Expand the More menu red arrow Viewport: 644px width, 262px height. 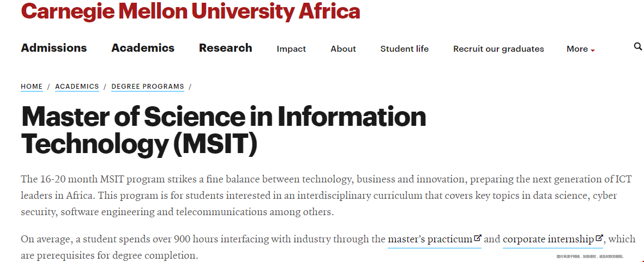[593, 51]
